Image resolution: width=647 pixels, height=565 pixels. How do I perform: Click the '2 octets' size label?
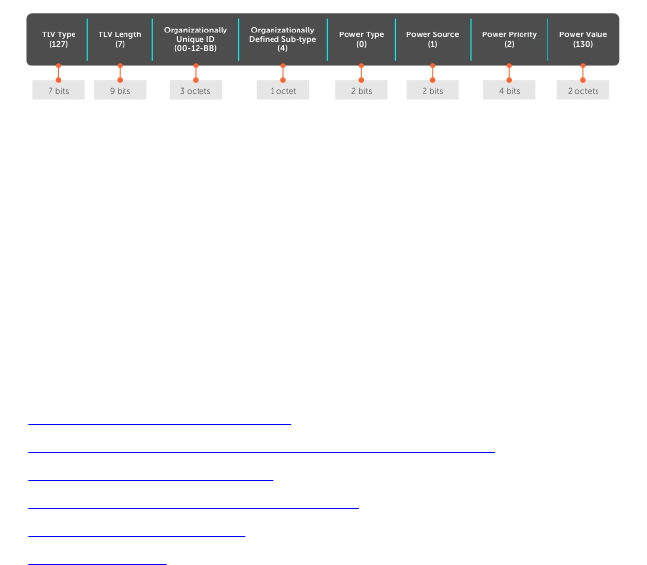coord(583,90)
